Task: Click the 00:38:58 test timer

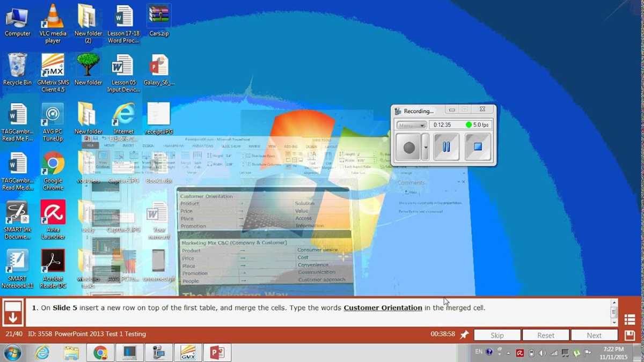Action: 443,334
